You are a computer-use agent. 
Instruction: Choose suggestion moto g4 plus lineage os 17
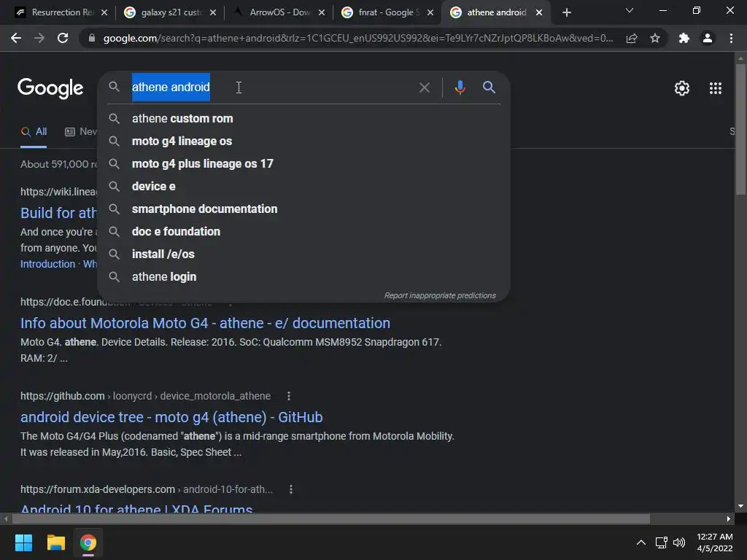pos(303,164)
